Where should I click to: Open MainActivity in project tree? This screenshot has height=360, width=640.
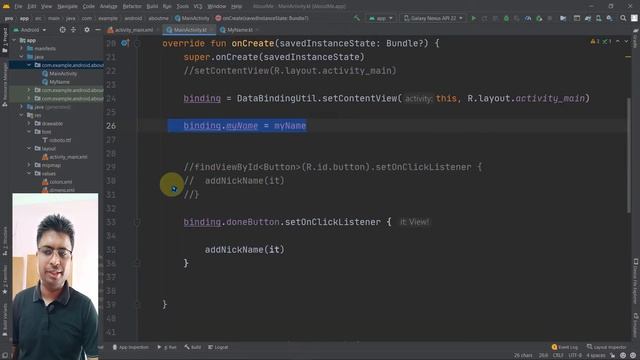point(60,73)
